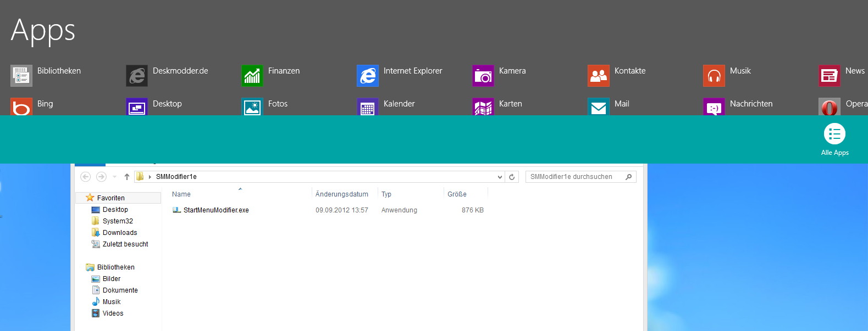The height and width of the screenshot is (331, 868).
Task: Open the Bibliotheken app icon
Action: click(x=21, y=76)
